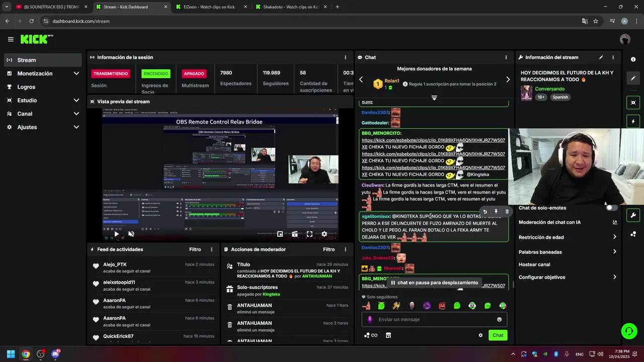This screenshot has width=644, height=362.
Task: Open the hamburger menu beside the Kick logo
Action: (x=11, y=39)
